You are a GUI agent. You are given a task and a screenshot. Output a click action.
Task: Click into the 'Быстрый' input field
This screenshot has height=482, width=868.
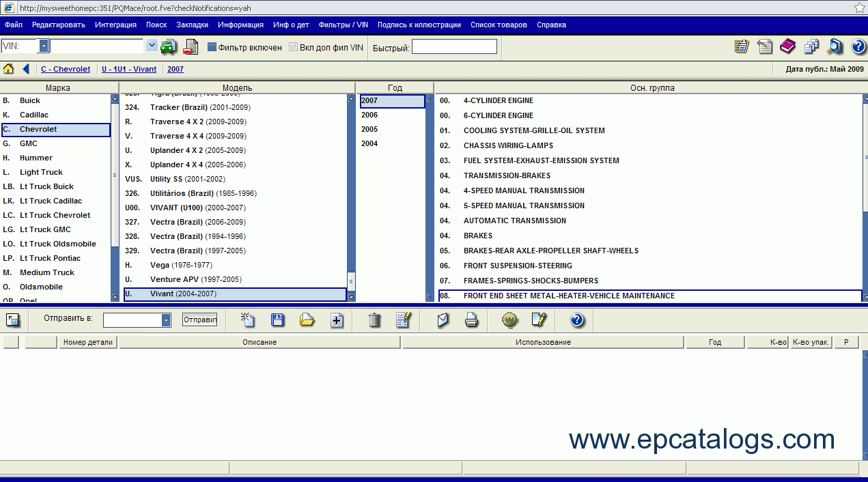coord(454,47)
